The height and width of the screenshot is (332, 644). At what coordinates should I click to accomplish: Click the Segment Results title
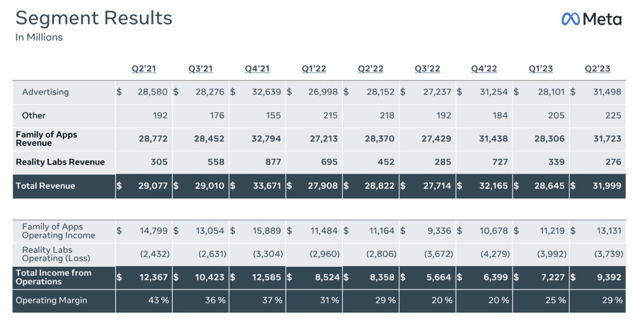[94, 18]
